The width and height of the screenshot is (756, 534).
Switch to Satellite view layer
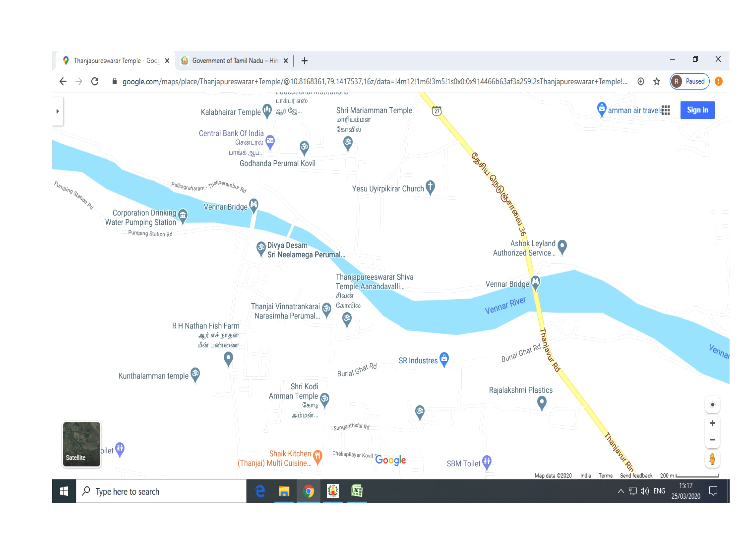pos(82,444)
